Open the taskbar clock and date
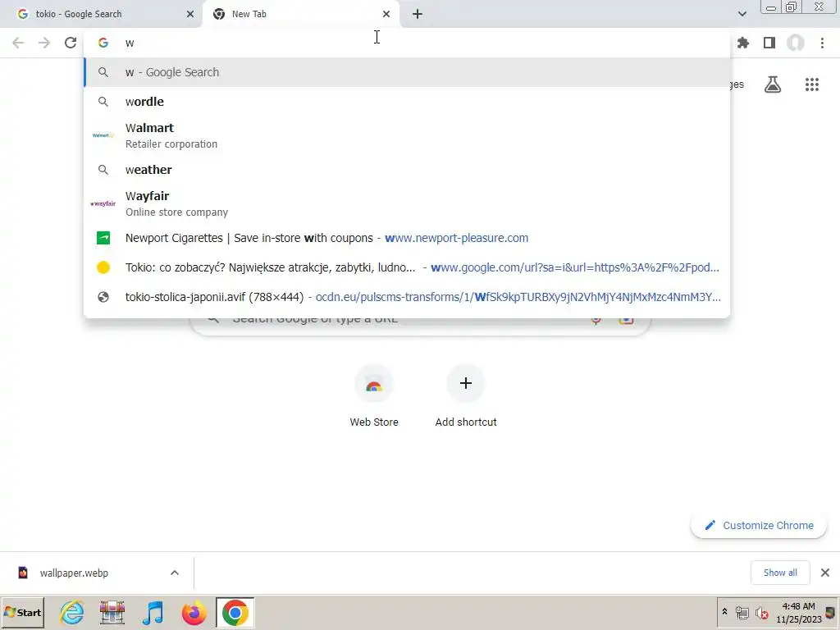Viewport: 840px width, 630px height. [798, 613]
